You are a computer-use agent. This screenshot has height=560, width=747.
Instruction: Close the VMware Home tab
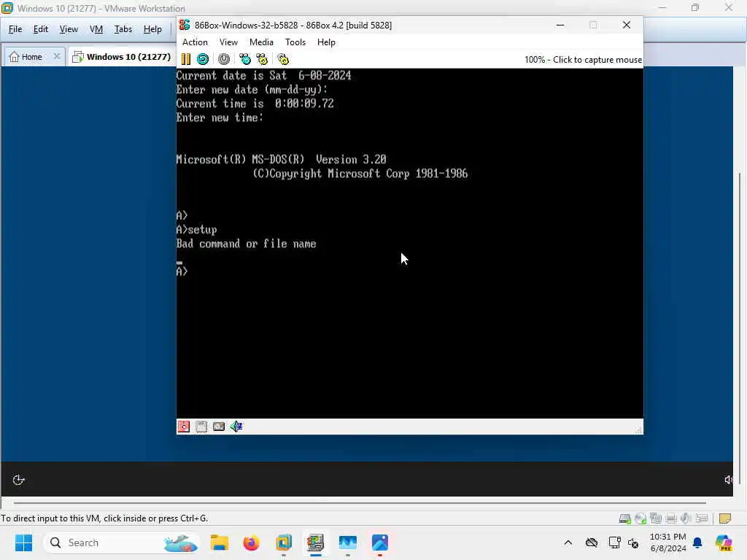coord(57,56)
